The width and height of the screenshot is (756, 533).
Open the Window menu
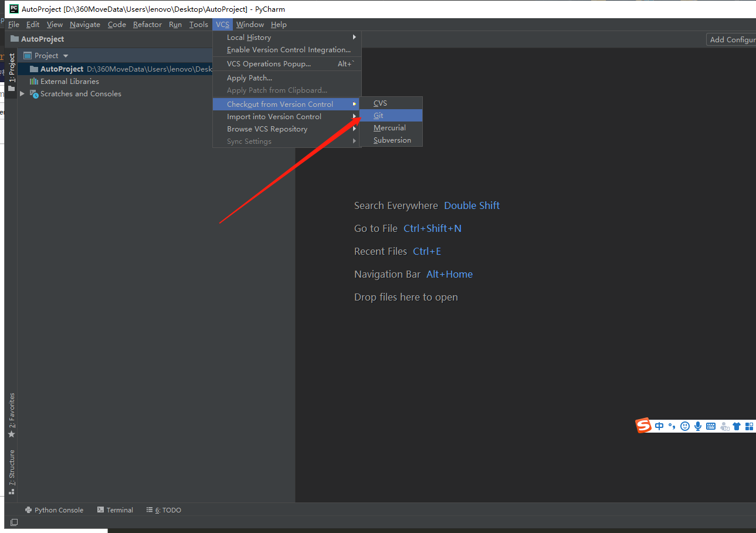pos(250,24)
